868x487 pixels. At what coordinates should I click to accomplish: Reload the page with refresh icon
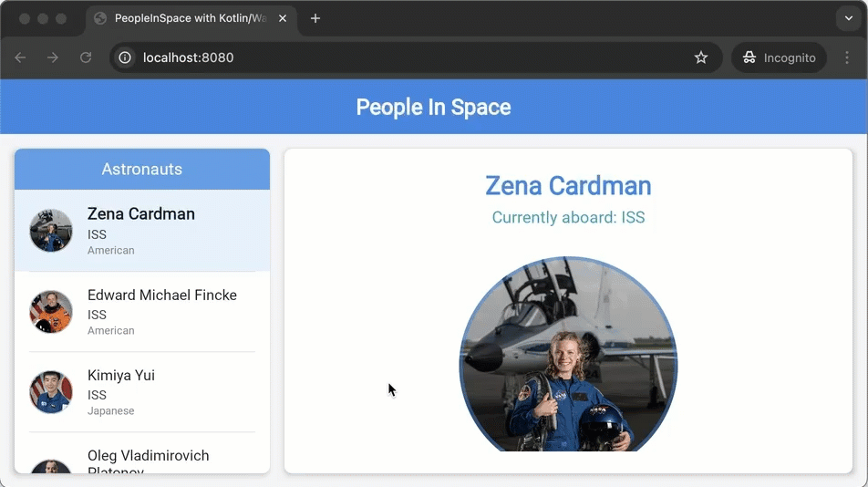tap(86, 57)
